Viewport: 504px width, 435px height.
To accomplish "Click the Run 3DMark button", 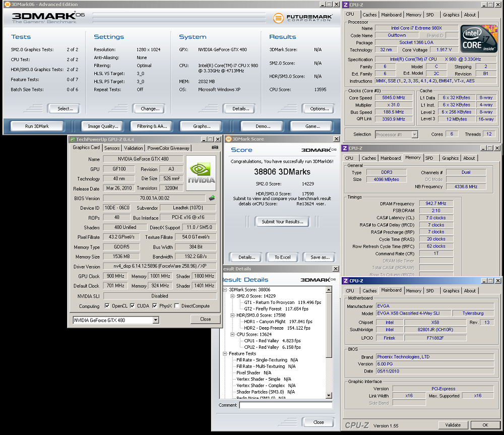I will [x=37, y=127].
